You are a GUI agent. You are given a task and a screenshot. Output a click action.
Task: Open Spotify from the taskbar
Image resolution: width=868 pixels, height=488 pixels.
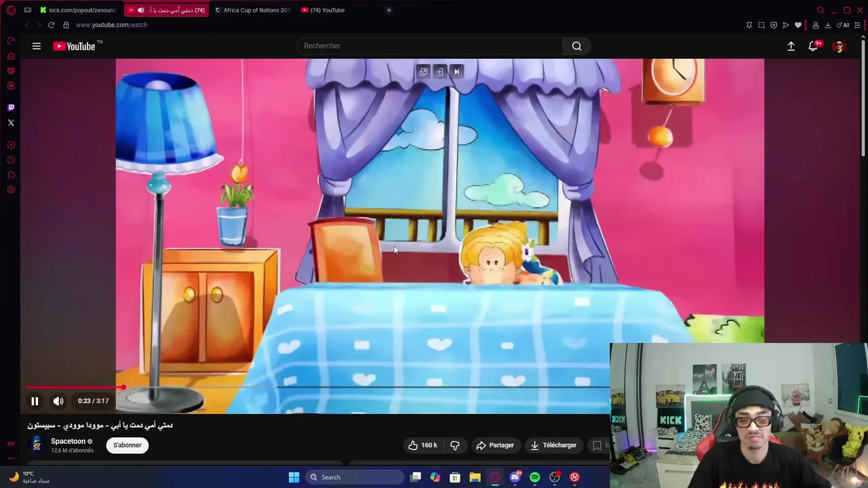[534, 477]
